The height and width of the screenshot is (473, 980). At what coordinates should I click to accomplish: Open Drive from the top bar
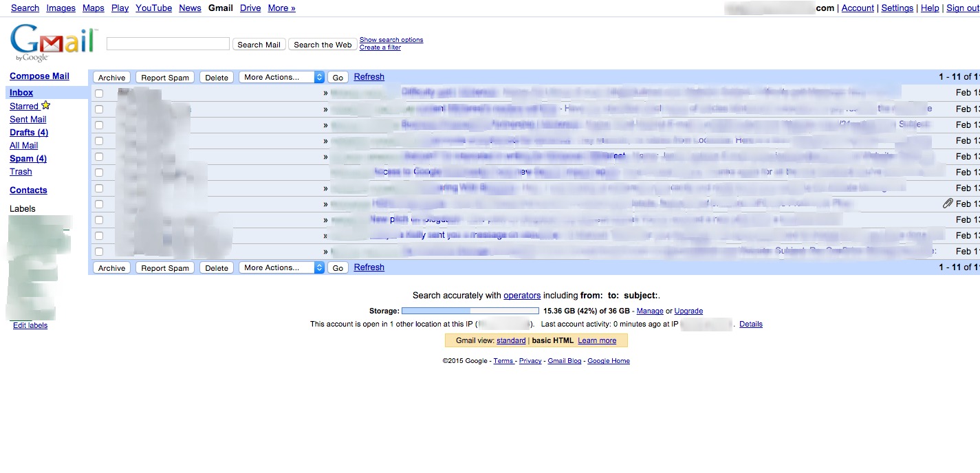tap(250, 8)
